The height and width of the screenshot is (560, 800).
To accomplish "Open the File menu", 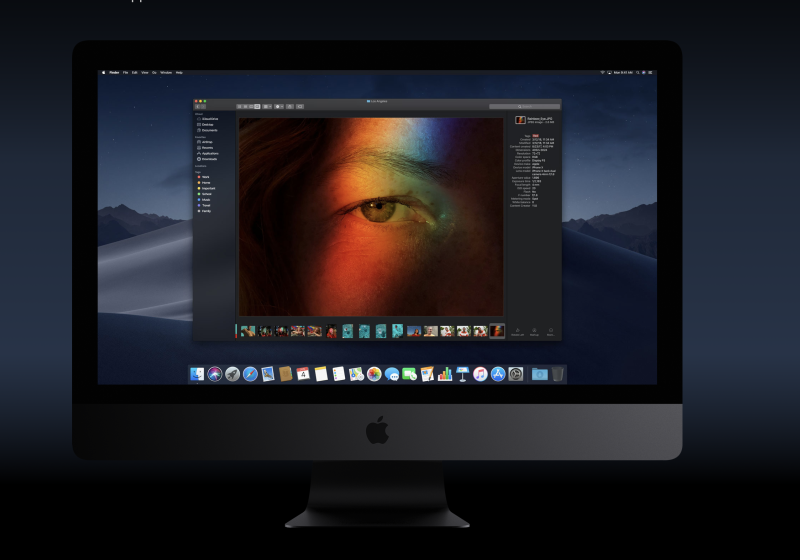I will 126,72.
